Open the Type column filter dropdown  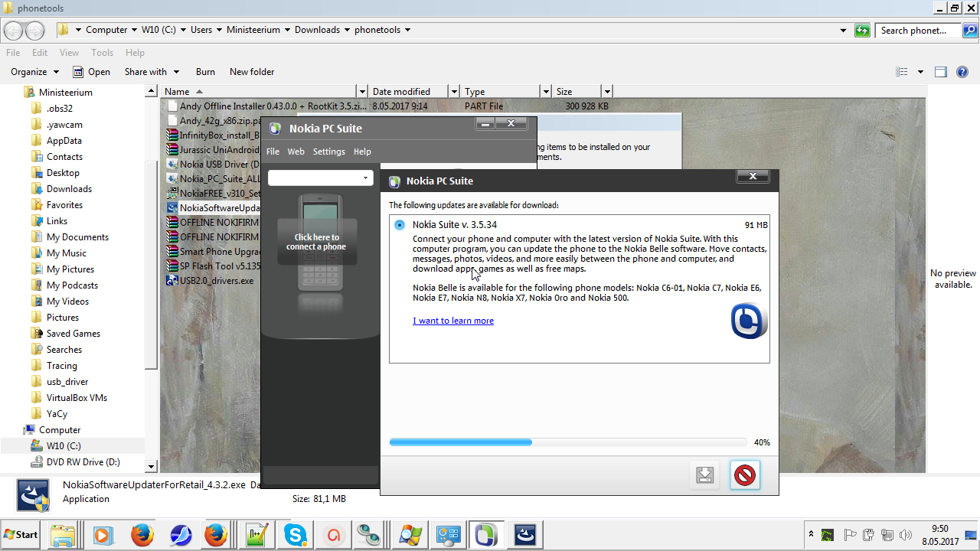click(x=546, y=92)
